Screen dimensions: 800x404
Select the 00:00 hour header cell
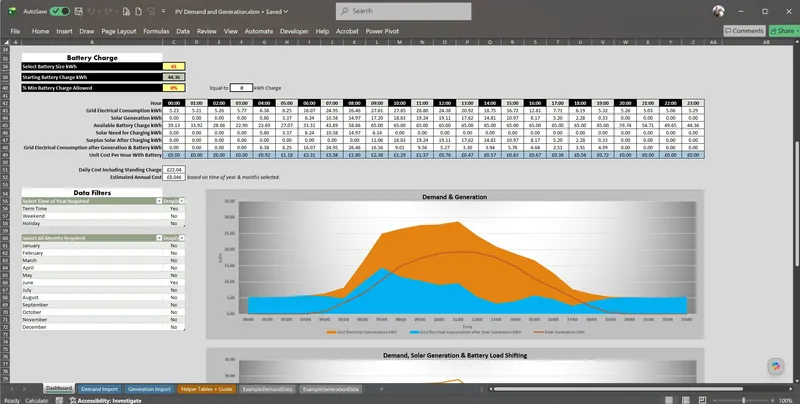(x=174, y=103)
